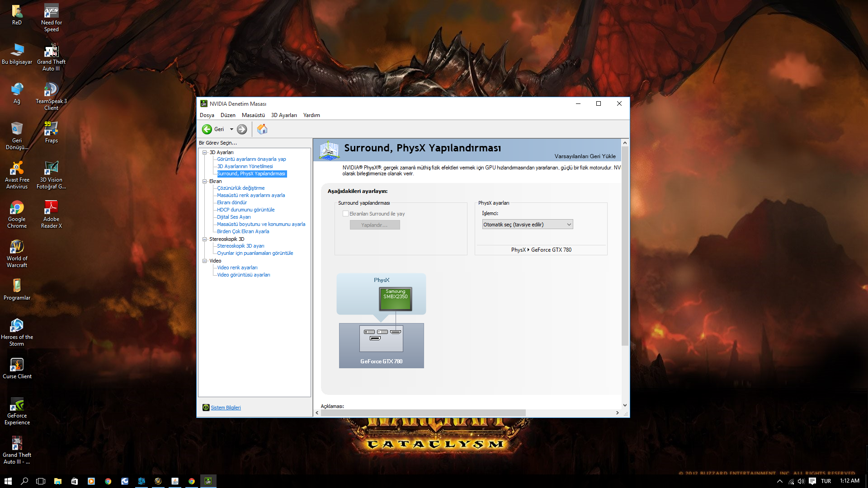The image size is (868, 488).
Task: Collapse the 3D Ayarları tree node
Action: click(205, 152)
